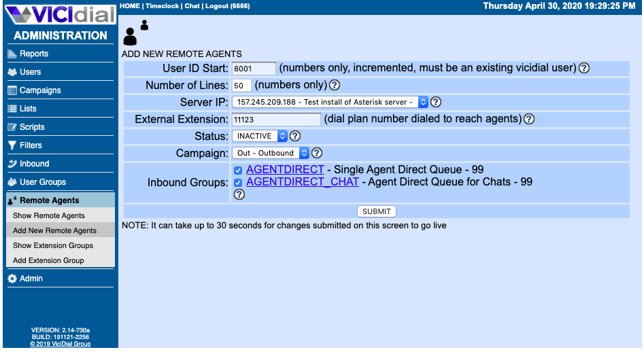
Task: Go to HOME in top bar
Action: pos(130,5)
